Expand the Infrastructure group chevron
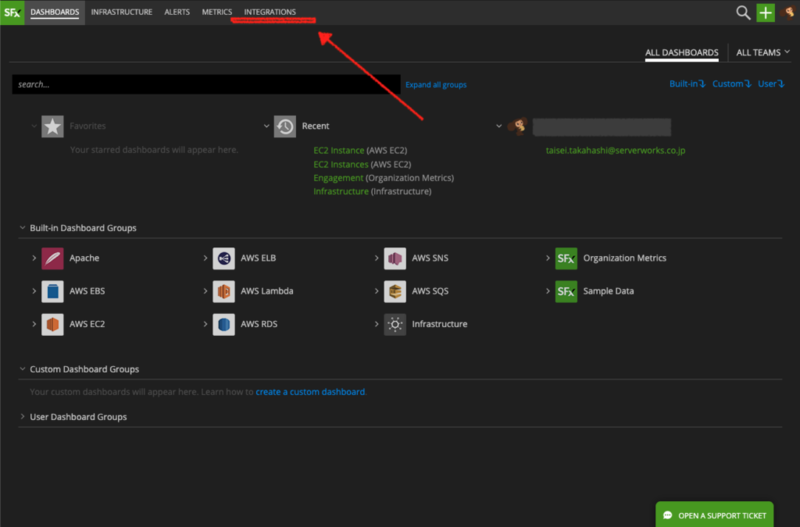800x527 pixels. [377, 324]
